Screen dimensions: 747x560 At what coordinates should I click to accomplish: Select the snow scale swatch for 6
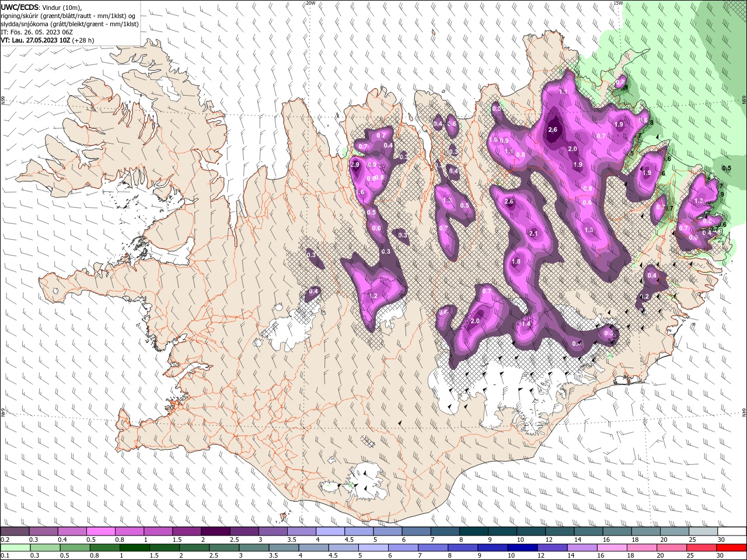(x=417, y=531)
